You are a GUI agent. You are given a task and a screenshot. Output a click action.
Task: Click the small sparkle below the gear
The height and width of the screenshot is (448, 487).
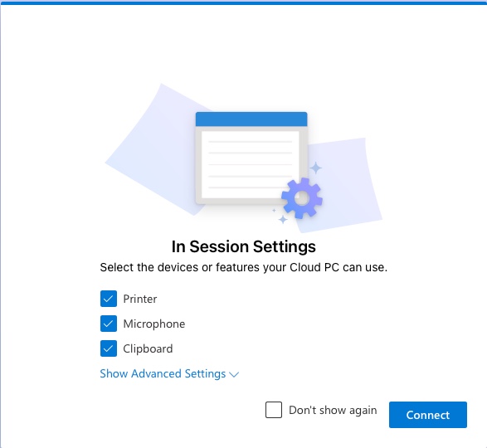pyautogui.click(x=283, y=219)
